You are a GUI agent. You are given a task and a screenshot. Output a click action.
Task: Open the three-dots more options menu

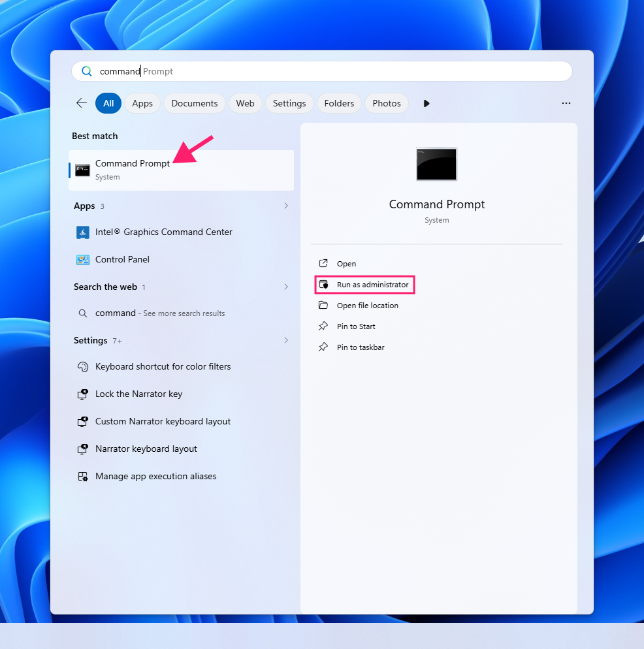click(566, 103)
